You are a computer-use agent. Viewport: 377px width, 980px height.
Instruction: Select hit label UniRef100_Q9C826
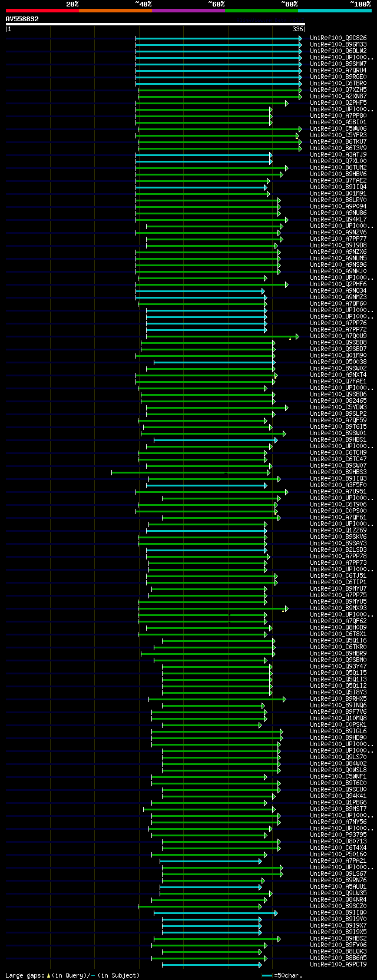tap(338, 38)
